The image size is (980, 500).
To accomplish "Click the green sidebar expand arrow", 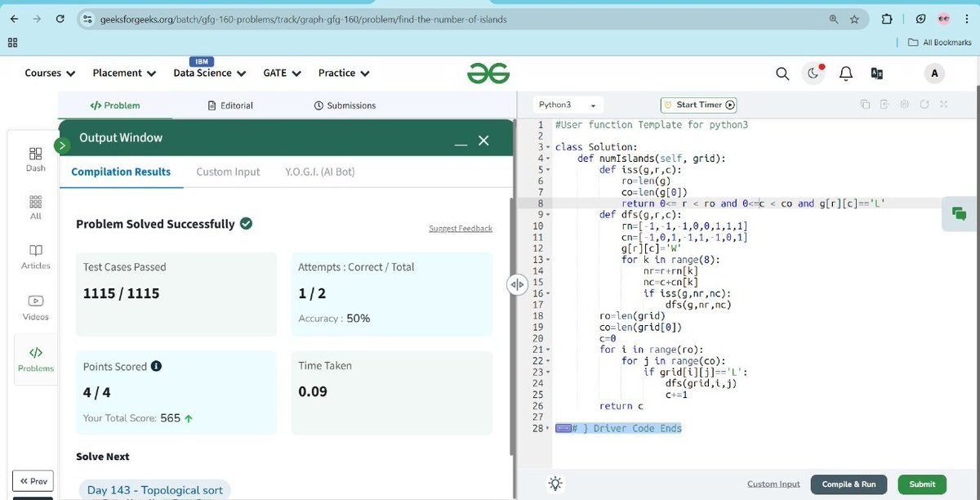I will pyautogui.click(x=61, y=145).
